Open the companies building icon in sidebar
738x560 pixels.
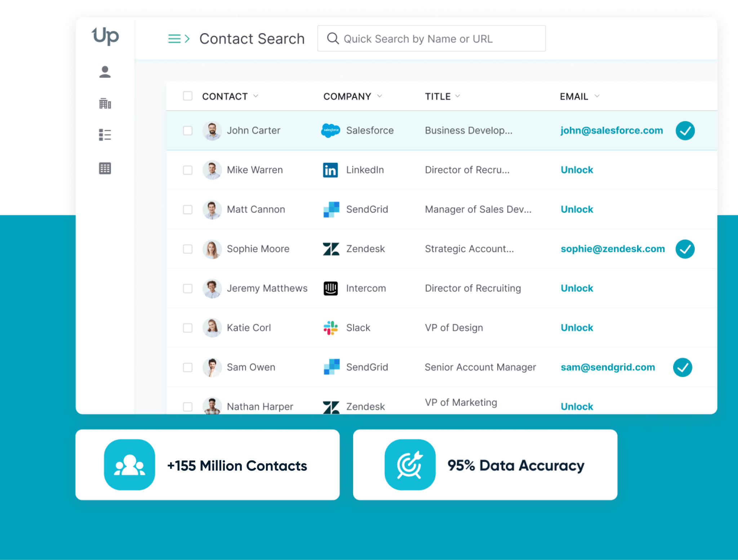tap(105, 103)
